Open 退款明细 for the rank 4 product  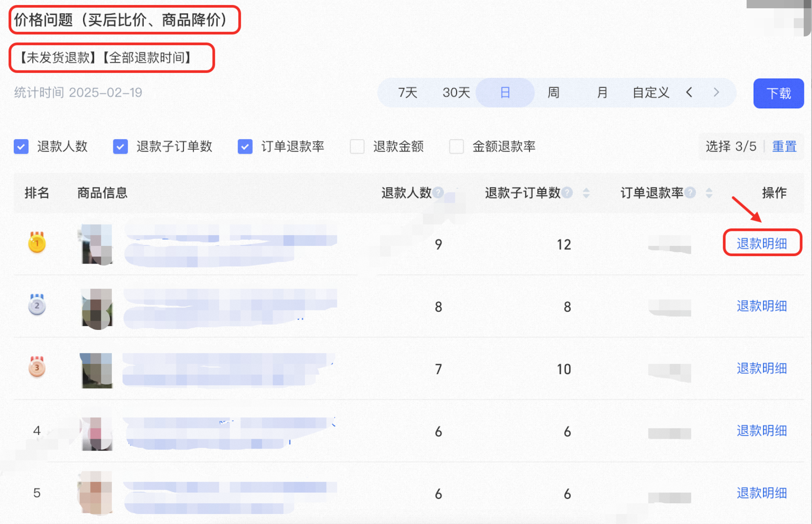tap(762, 431)
